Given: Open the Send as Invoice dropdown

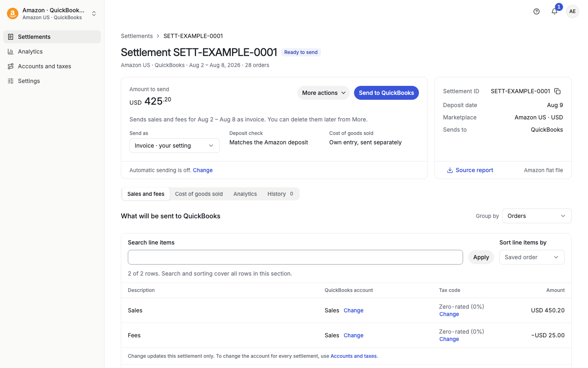Looking at the screenshot, I should 174,146.
